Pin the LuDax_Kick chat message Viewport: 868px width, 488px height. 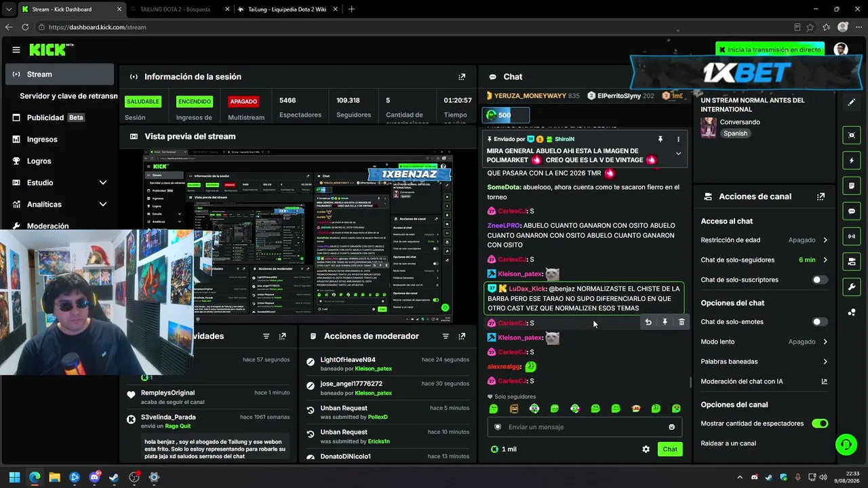pyautogui.click(x=665, y=322)
